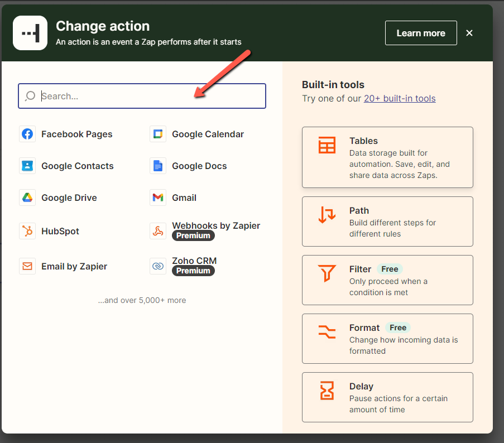The height and width of the screenshot is (443, 504).
Task: Click the Google Docs icon
Action: (158, 166)
